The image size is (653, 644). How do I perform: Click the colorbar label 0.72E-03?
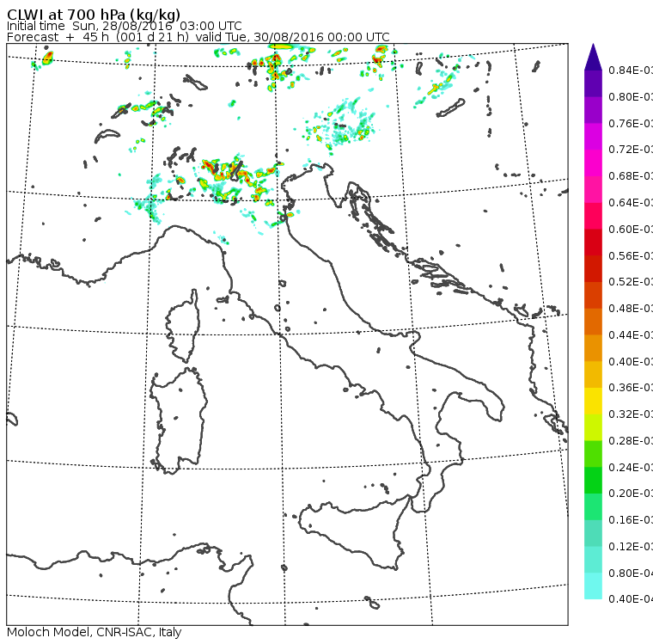click(x=631, y=150)
